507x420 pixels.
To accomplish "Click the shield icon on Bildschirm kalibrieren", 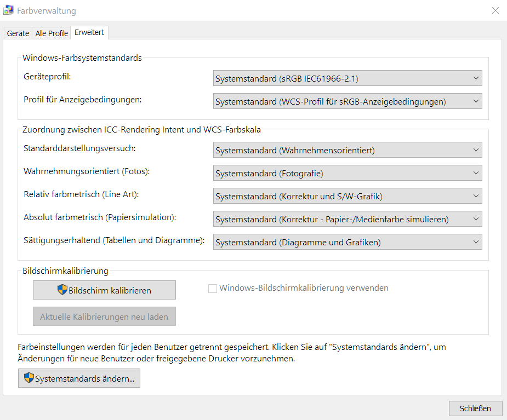I will point(62,290).
